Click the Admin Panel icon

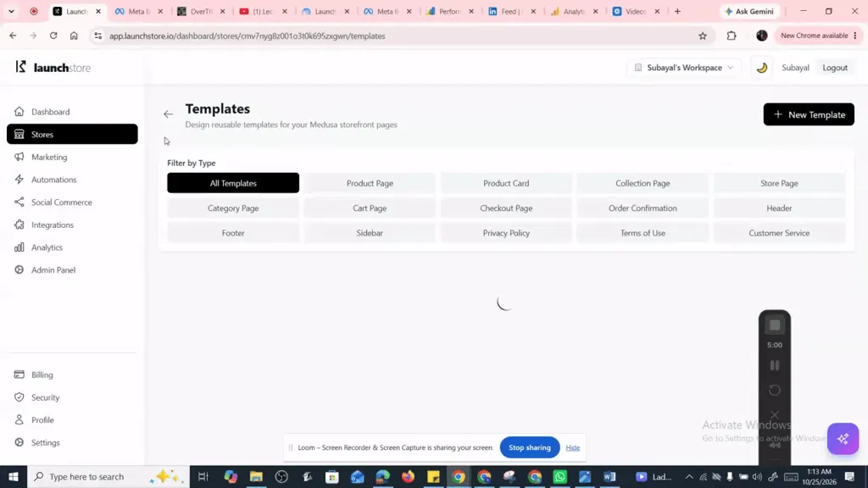pyautogui.click(x=19, y=270)
